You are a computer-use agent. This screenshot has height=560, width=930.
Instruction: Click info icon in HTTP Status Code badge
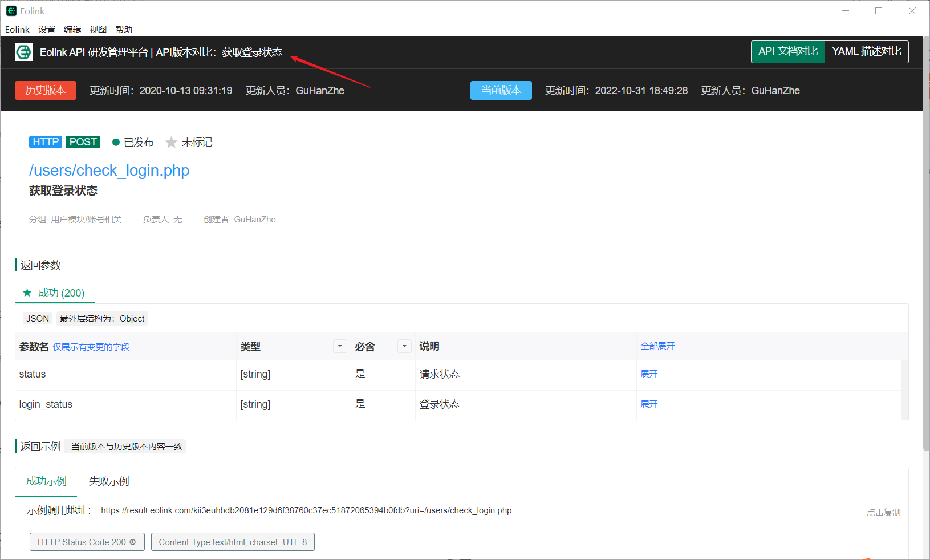click(x=133, y=542)
